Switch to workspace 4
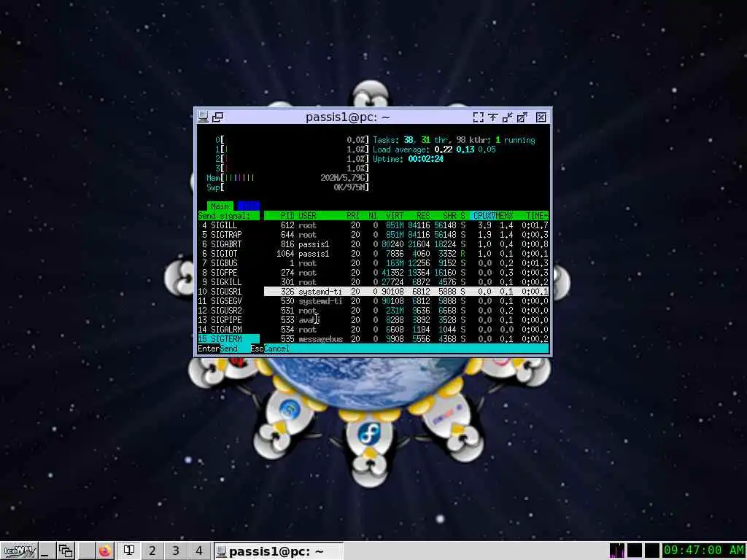This screenshot has width=747, height=560. click(198, 551)
